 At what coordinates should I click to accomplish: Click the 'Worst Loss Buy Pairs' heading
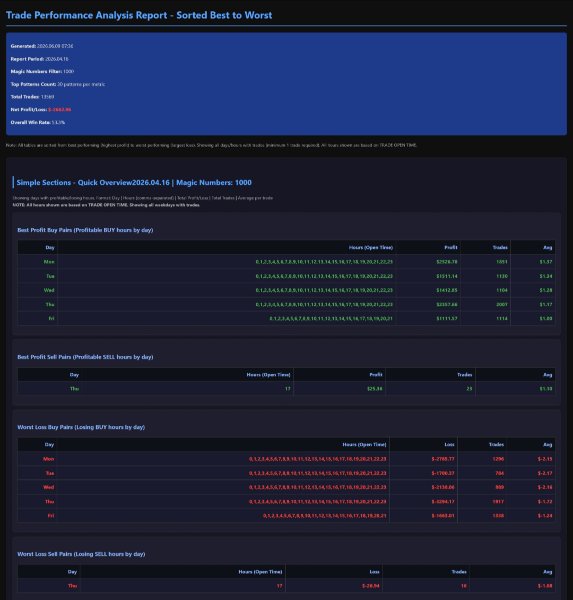tap(81, 427)
